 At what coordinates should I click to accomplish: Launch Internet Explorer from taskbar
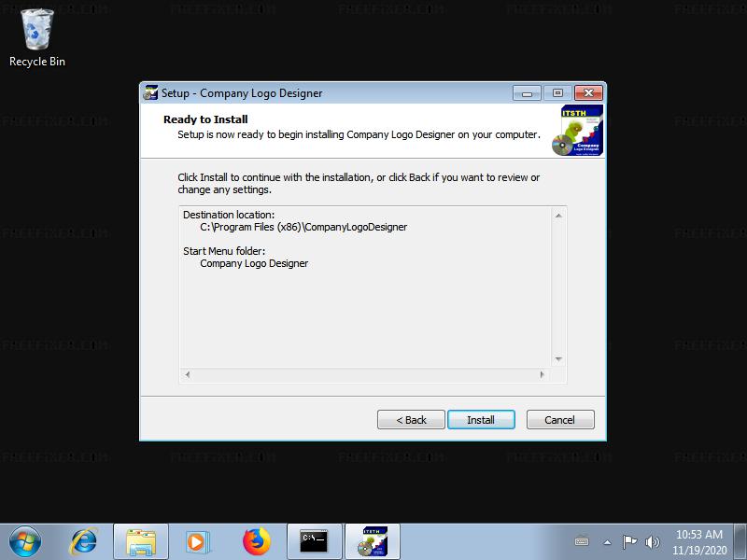pyautogui.click(x=84, y=541)
